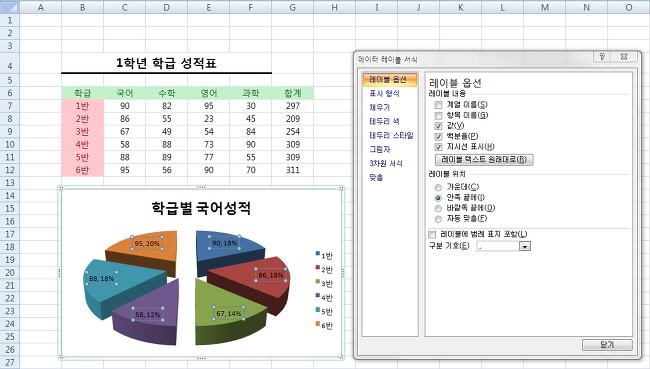Screen dimensions: 650x369
Task: Click the cell showing total 254
Action: click(x=293, y=131)
